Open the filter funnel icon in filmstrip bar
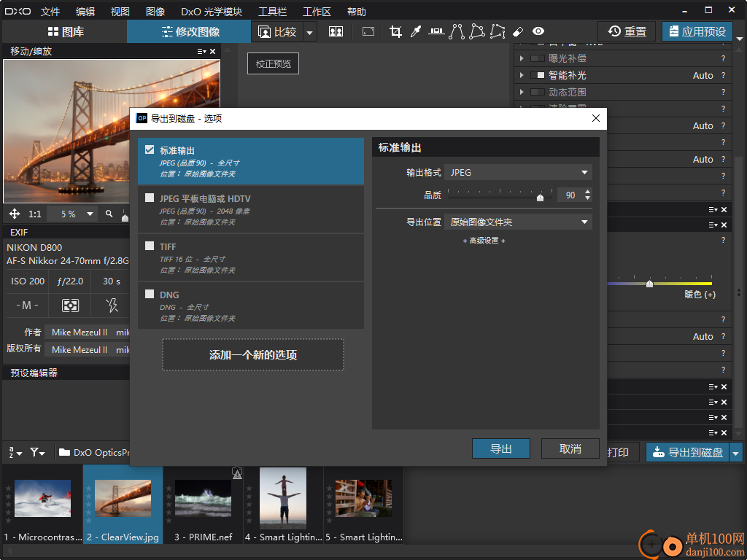Screen dimensions: 747x560 38,452
